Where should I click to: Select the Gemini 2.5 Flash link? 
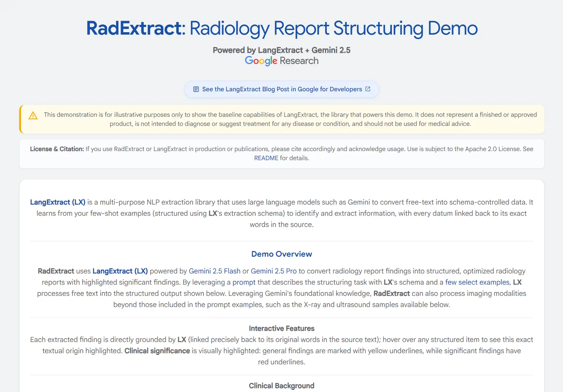tap(215, 271)
